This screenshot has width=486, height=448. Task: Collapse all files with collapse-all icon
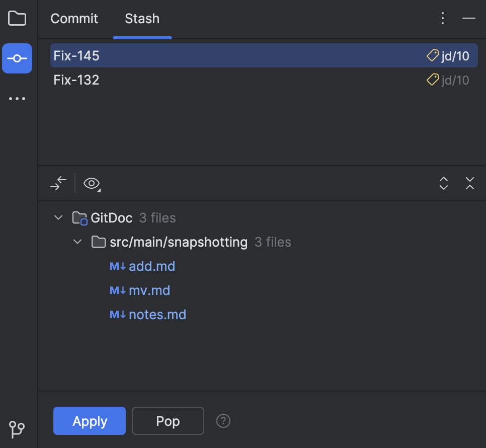[469, 183]
